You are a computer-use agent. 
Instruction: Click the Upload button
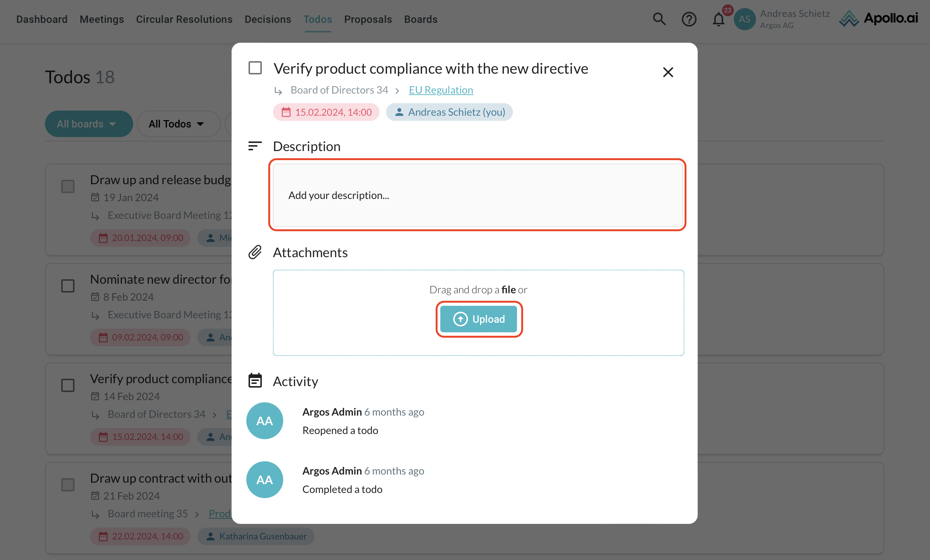[x=479, y=319]
